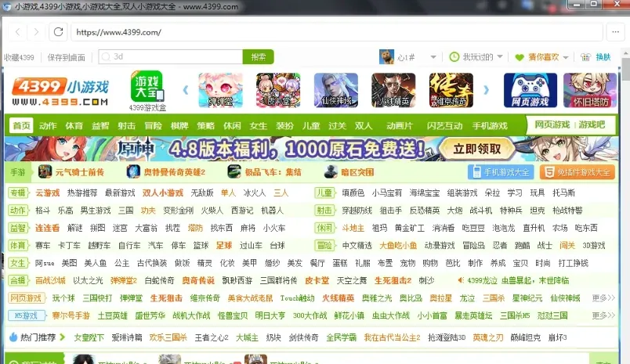Open the 连连看 link
630x364 pixels.
tap(48, 228)
